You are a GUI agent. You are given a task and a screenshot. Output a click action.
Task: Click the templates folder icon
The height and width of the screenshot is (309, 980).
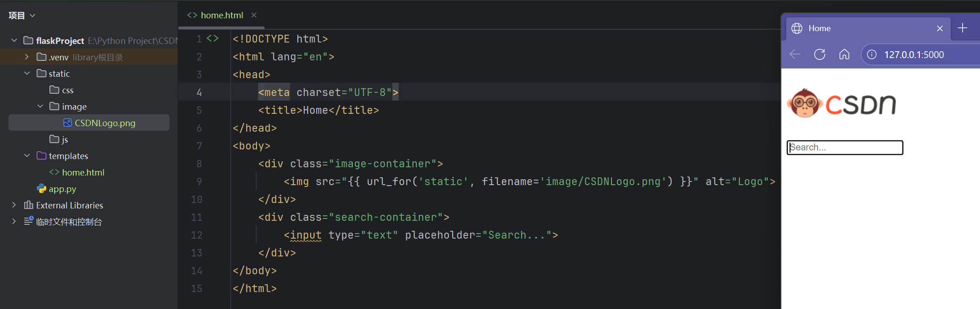pos(42,156)
